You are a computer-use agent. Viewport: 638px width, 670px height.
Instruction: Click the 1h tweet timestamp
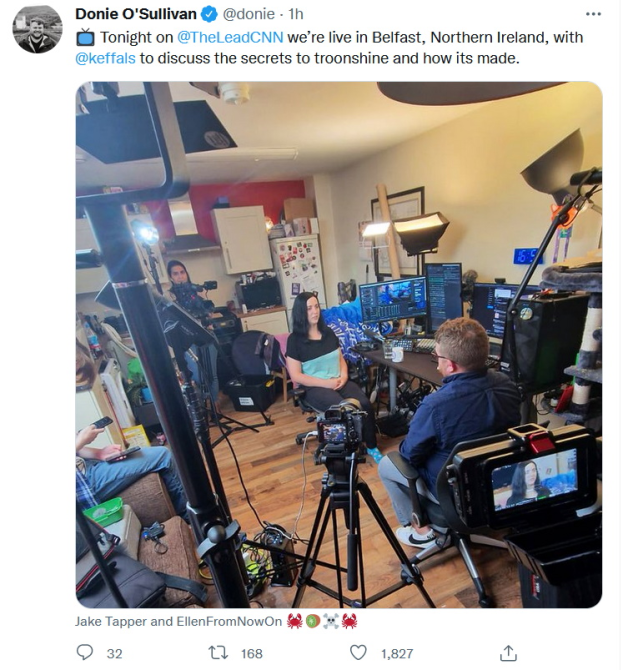[x=296, y=14]
